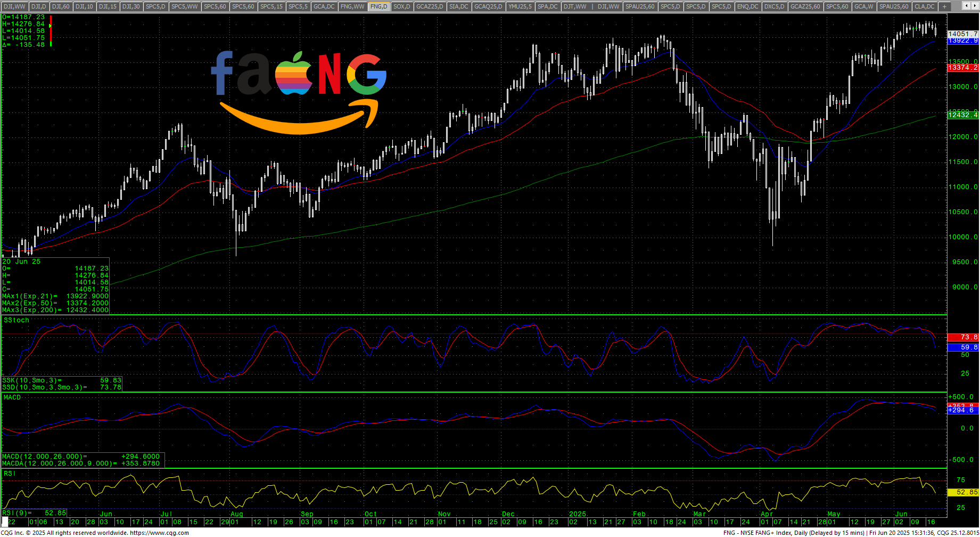Open the SPC5,5 tab
This screenshot has height=537, width=980.
(x=298, y=6)
